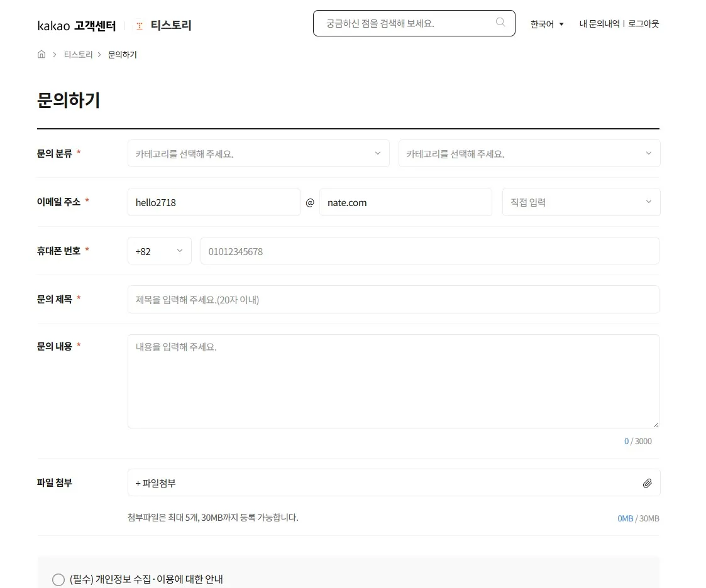706x588 pixels.
Task: Click the chevron on first category selector
Action: pos(377,153)
